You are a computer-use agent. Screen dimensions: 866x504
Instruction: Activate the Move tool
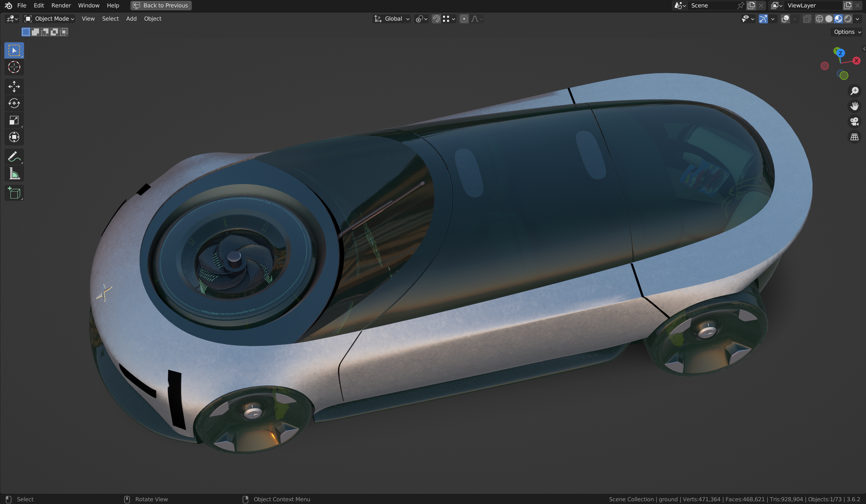[14, 87]
